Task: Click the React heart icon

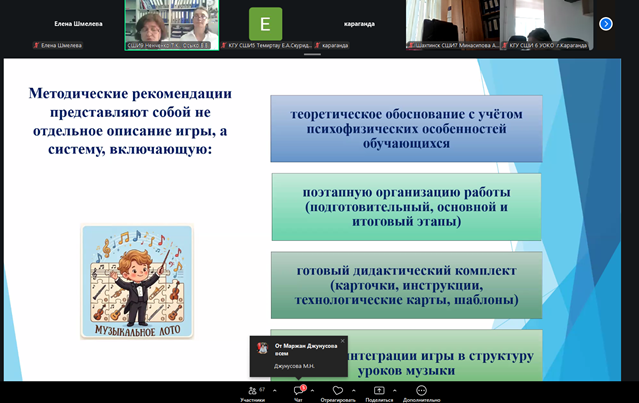Action: [337, 390]
